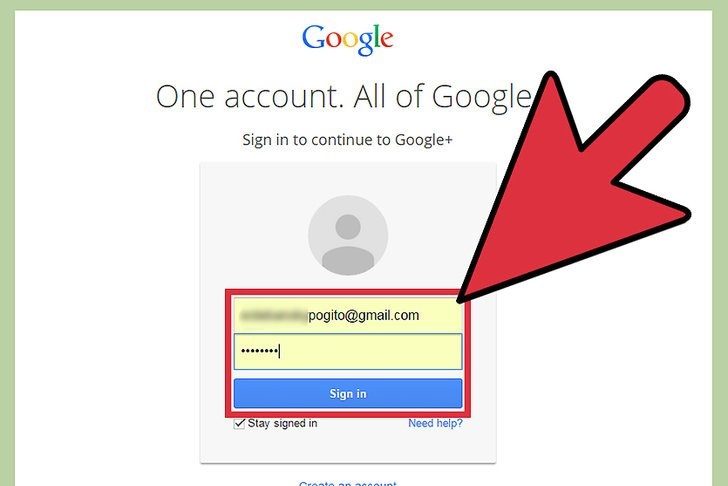This screenshot has height=486, width=728.
Task: Click the shoulders of the avatar silhouette
Action: click(x=348, y=260)
